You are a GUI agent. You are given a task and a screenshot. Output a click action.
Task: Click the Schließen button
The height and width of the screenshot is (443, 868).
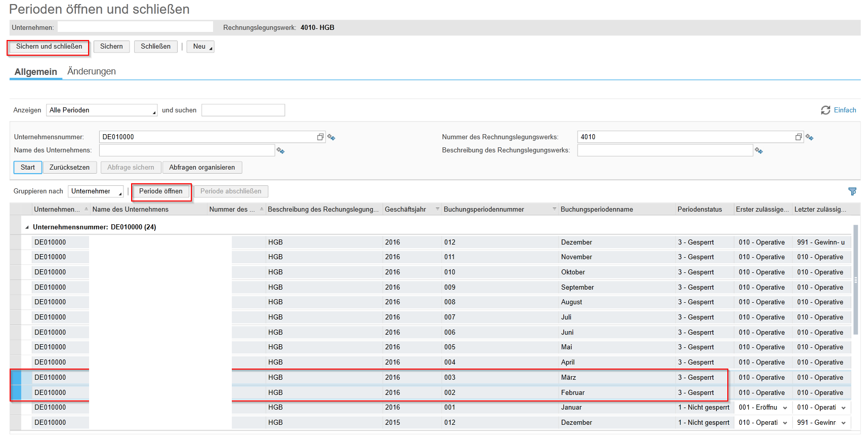156,47
